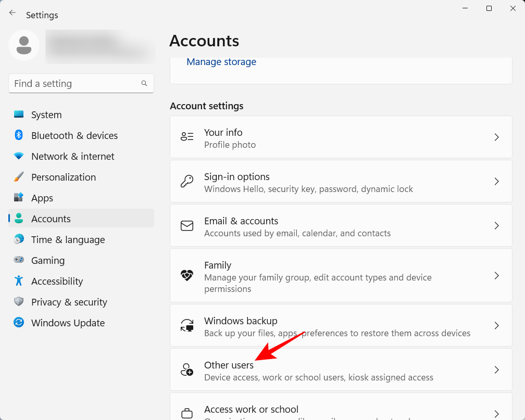Open the Manage storage link

pos(221,61)
